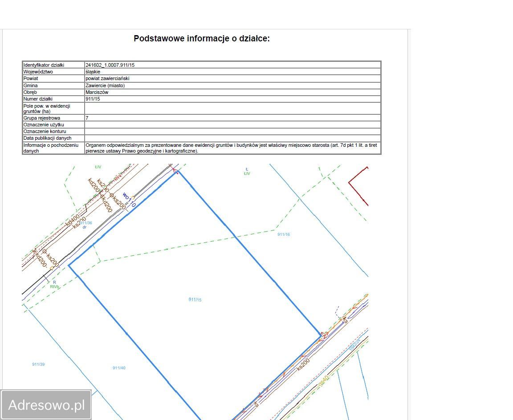Click the 'Data publikacji danych' label cell
Viewport: 513px width, 420px height.
pyautogui.click(x=53, y=138)
